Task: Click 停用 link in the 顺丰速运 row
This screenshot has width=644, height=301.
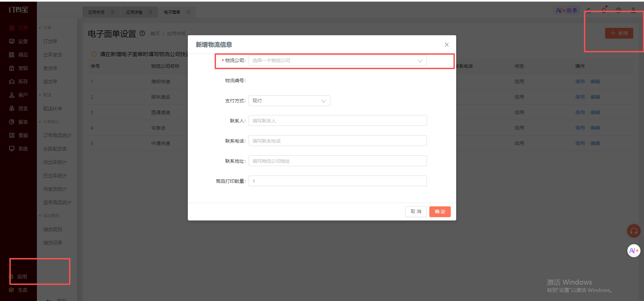Action: [x=580, y=97]
